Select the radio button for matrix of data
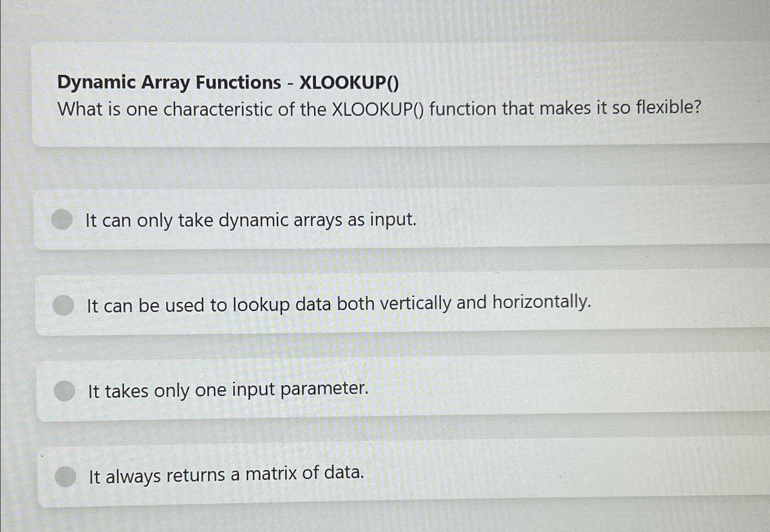This screenshot has width=770, height=532. [65, 477]
